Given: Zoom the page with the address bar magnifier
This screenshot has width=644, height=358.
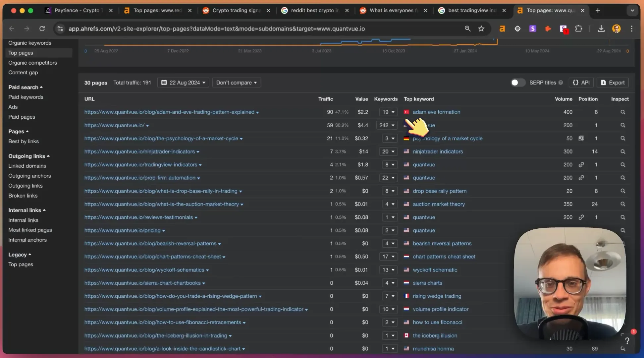Looking at the screenshot, I should [x=467, y=29].
